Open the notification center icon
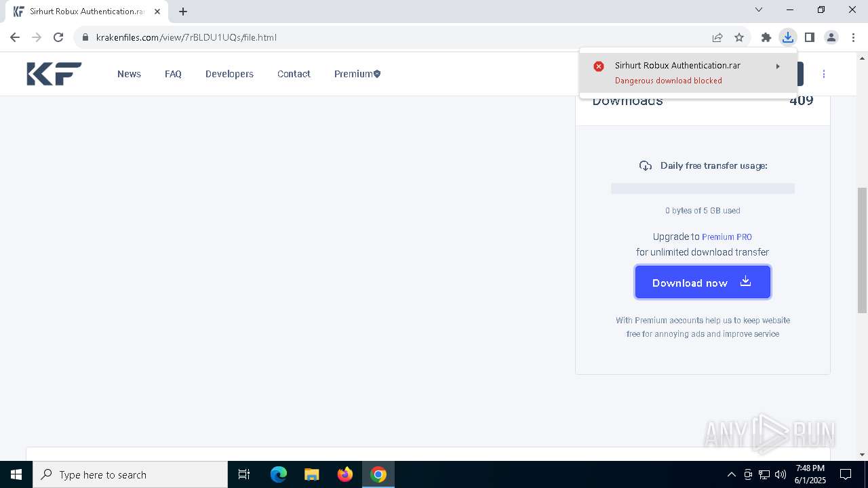 click(x=846, y=474)
